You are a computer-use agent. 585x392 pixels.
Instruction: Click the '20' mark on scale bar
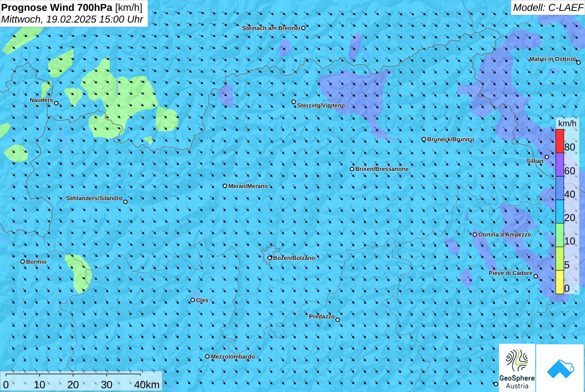coord(73,385)
